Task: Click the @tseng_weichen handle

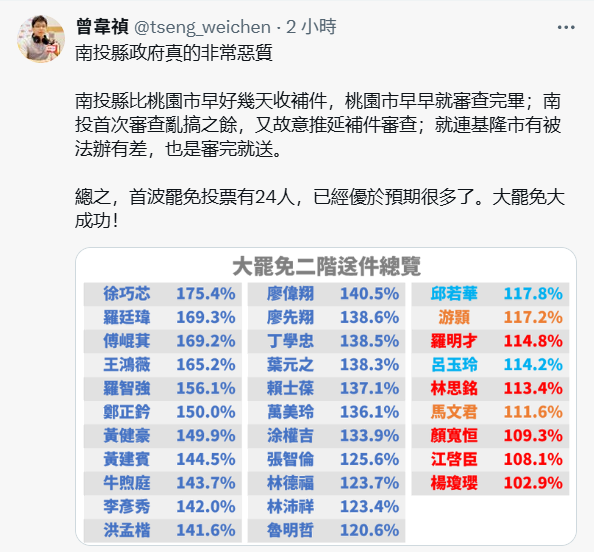Action: 203,27
